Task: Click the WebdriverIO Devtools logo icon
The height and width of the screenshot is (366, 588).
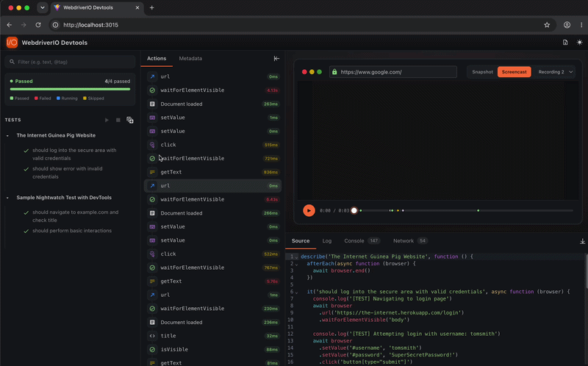Action: 12,43
